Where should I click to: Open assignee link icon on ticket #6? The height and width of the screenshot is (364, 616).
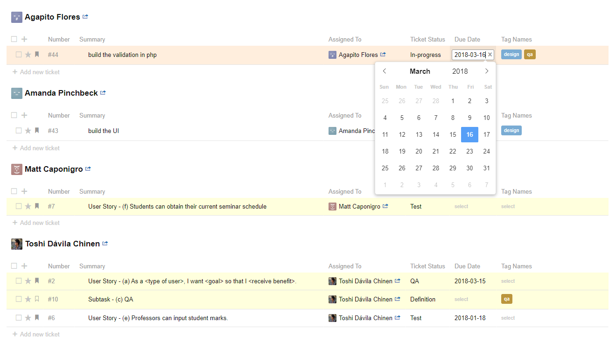(398, 317)
